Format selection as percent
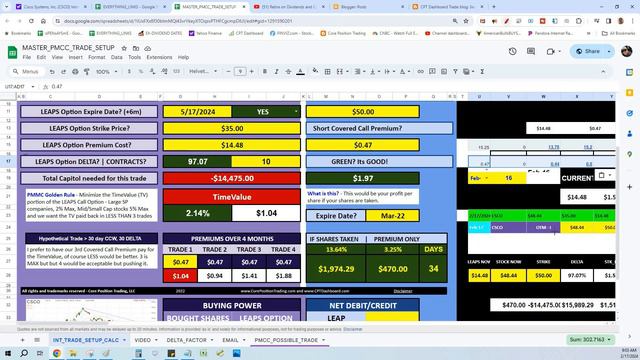 point(141,71)
